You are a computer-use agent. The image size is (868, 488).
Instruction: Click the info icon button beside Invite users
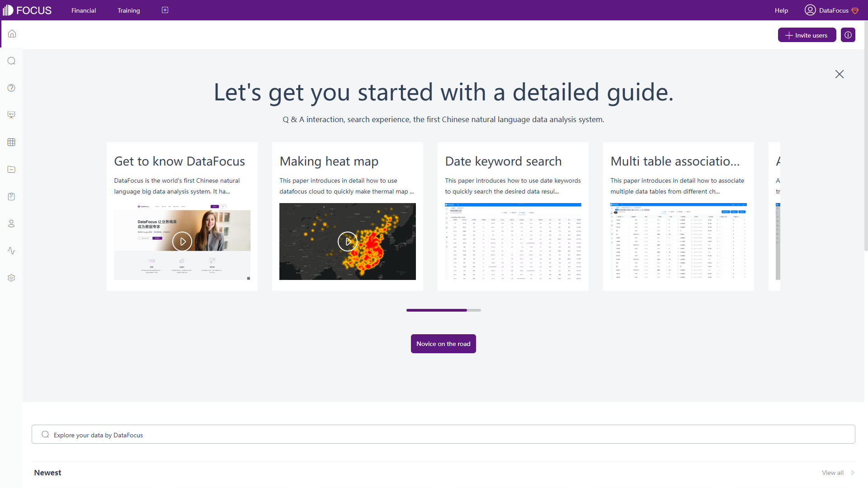(x=848, y=35)
